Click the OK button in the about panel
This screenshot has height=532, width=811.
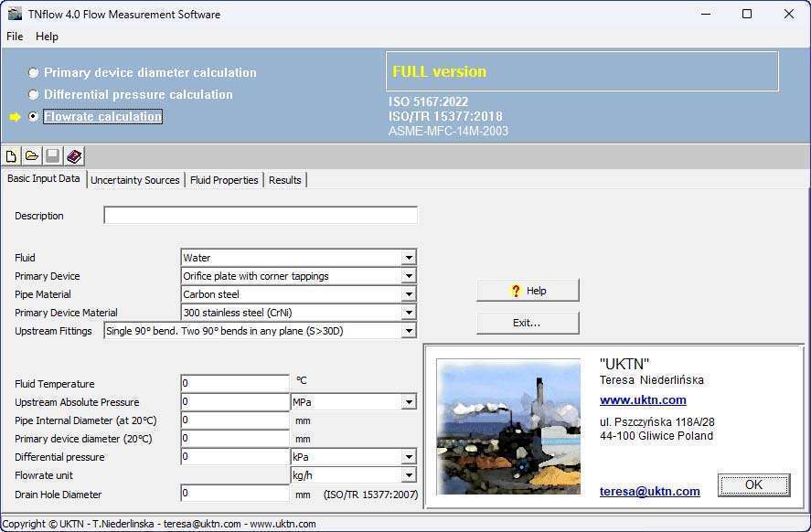point(753,484)
